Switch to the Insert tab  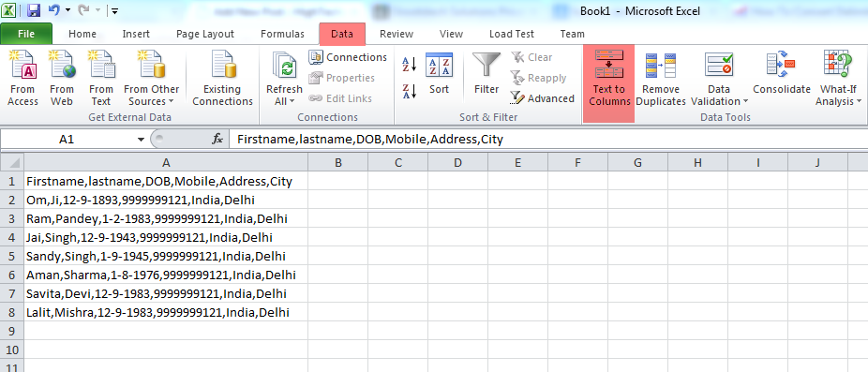[136, 34]
